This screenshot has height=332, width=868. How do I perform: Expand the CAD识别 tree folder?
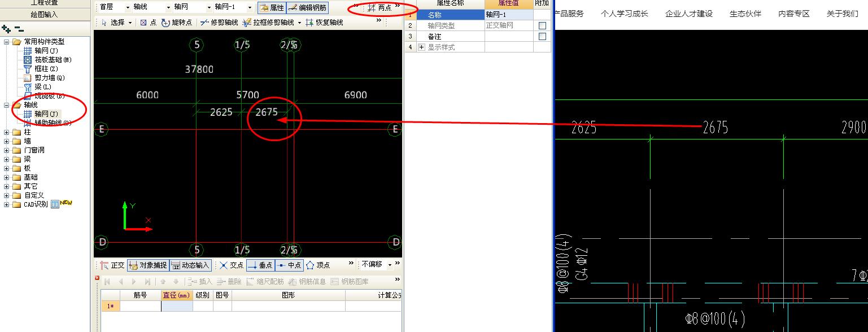click(x=7, y=204)
